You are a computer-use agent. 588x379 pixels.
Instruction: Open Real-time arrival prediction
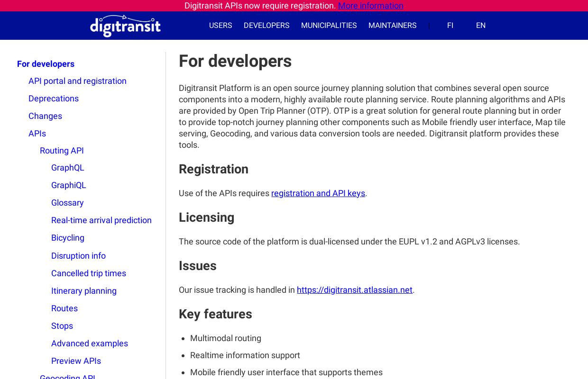(x=101, y=220)
